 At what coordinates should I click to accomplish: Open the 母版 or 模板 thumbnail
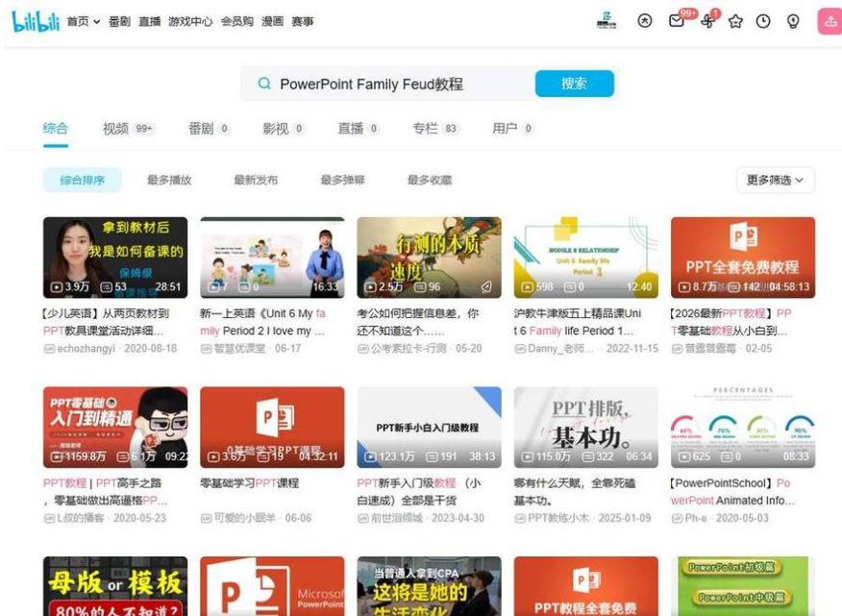coord(115,586)
